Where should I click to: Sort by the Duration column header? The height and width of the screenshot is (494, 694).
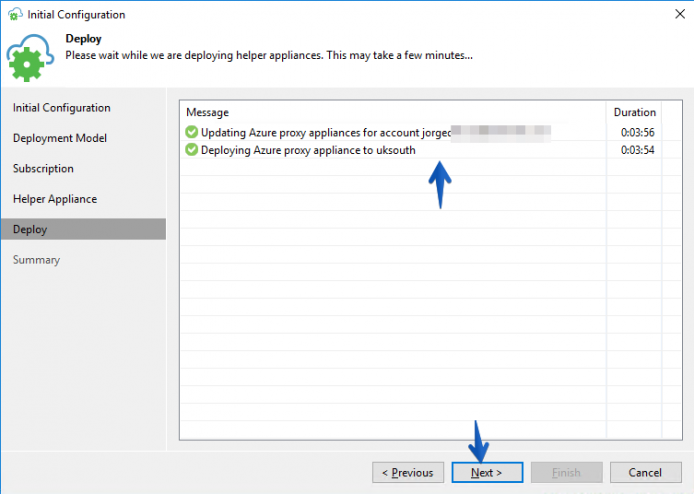pos(634,112)
